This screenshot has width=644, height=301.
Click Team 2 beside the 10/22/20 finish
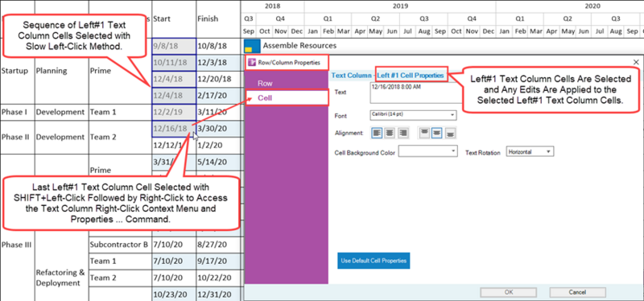(x=120, y=278)
